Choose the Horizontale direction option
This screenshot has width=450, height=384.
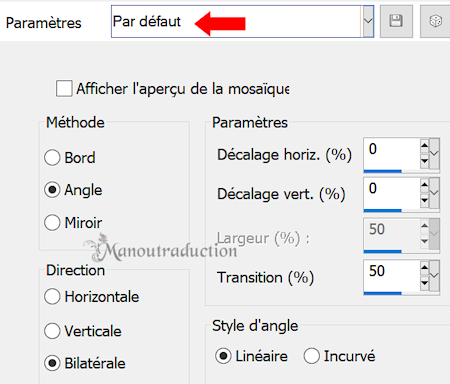point(52,296)
